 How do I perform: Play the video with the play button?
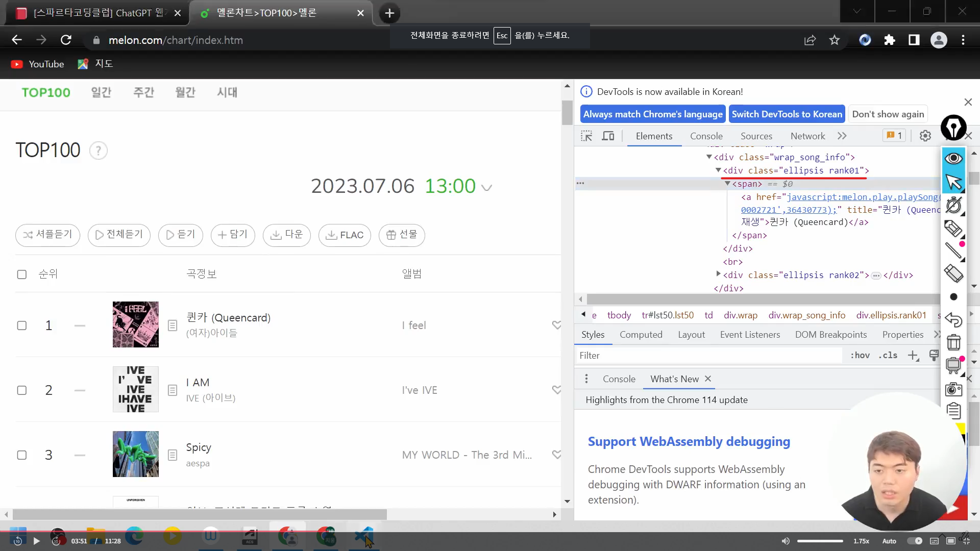[x=36, y=541]
